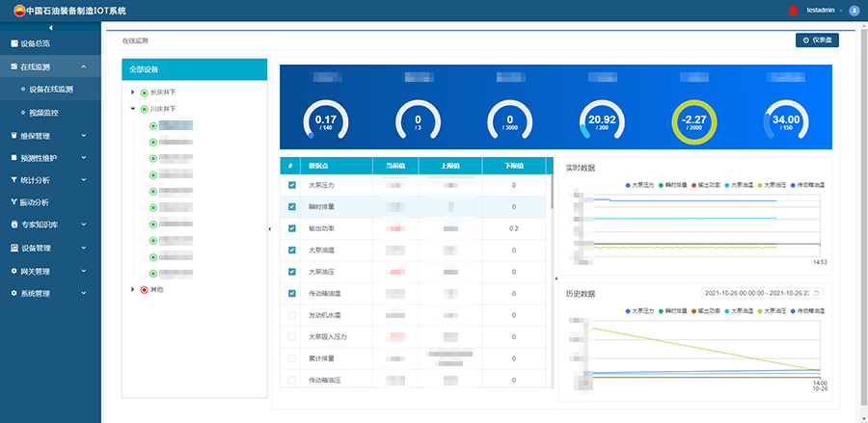Screen dimensions: 868x423
Task: Click the testadmin username
Action: pos(821,11)
